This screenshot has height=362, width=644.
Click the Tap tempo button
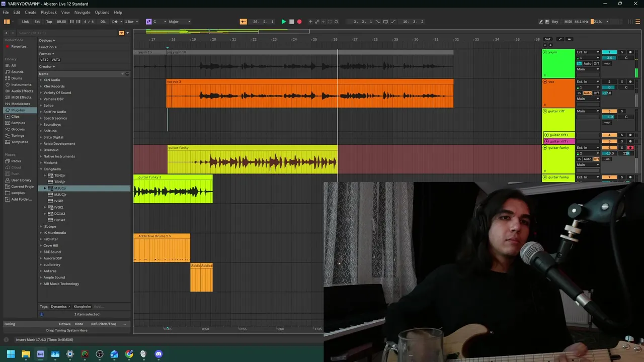click(x=49, y=22)
